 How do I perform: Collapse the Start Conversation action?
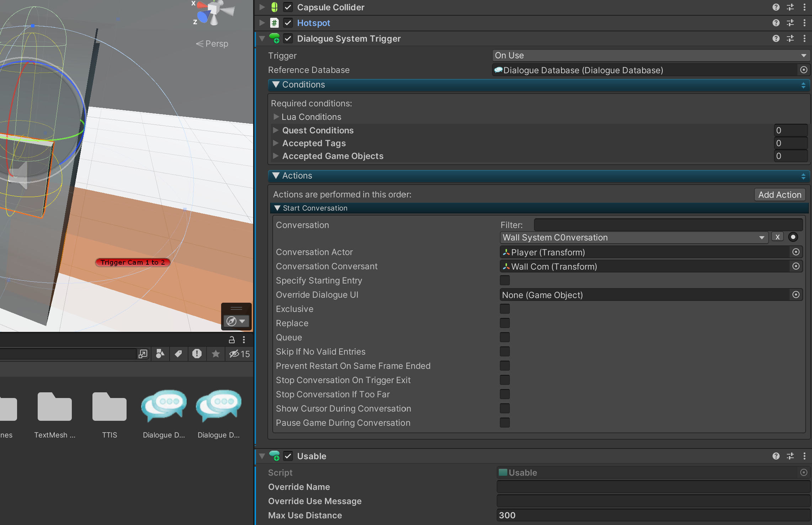pos(277,208)
